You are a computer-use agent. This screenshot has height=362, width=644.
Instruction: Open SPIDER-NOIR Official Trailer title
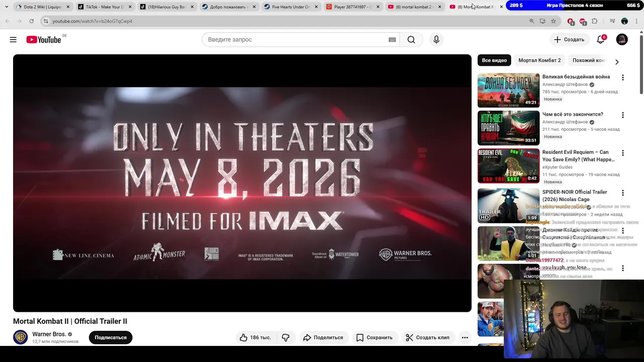[575, 196]
